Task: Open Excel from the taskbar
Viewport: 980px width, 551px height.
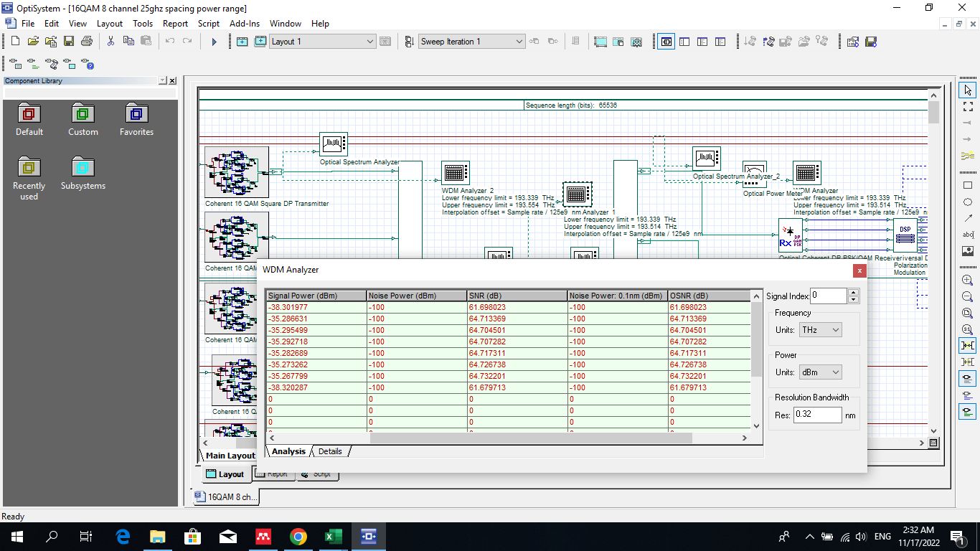Action: (x=332, y=536)
